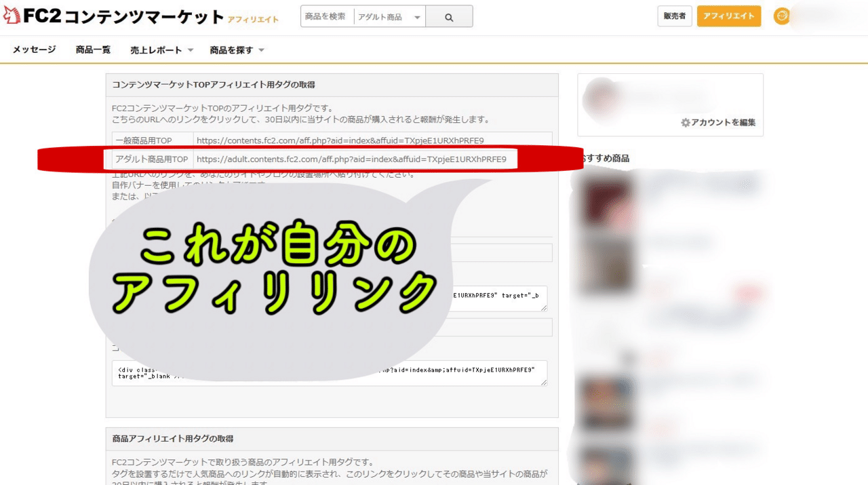Click the 販売者 button

coord(675,16)
